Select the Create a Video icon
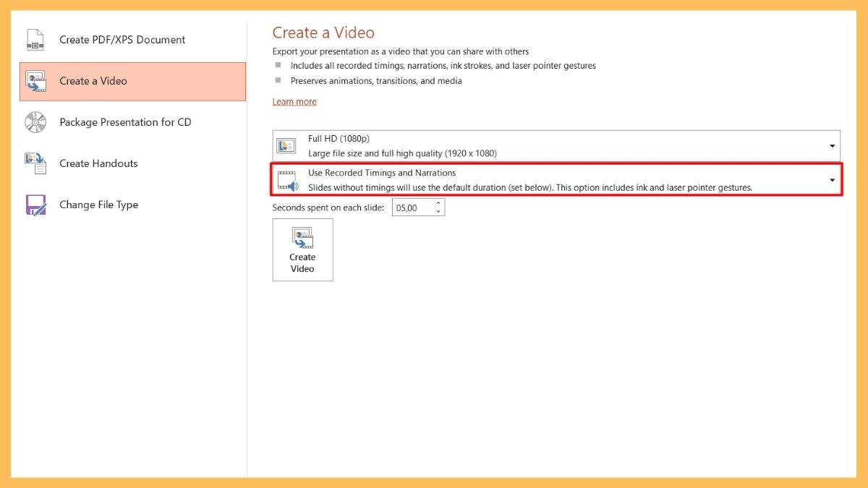 coord(37,80)
